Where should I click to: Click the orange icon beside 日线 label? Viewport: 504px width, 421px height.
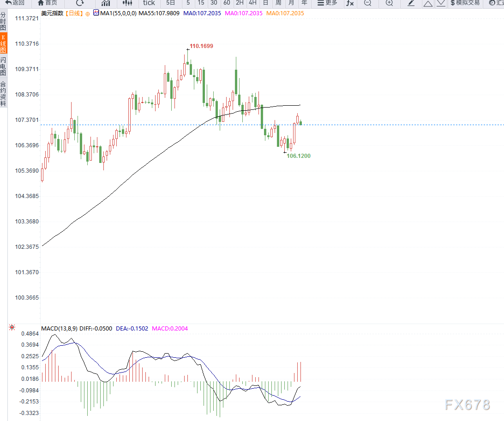coord(88,14)
